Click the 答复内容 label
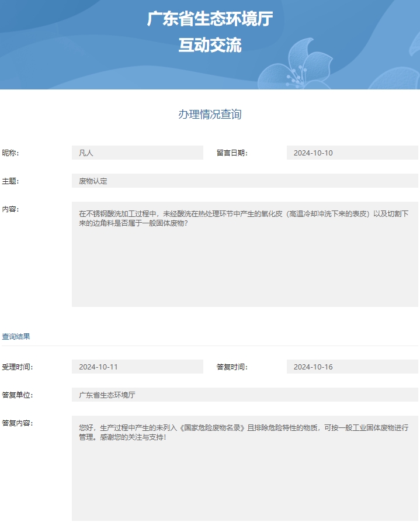Viewport: 420px width, 525px height. [x=18, y=423]
